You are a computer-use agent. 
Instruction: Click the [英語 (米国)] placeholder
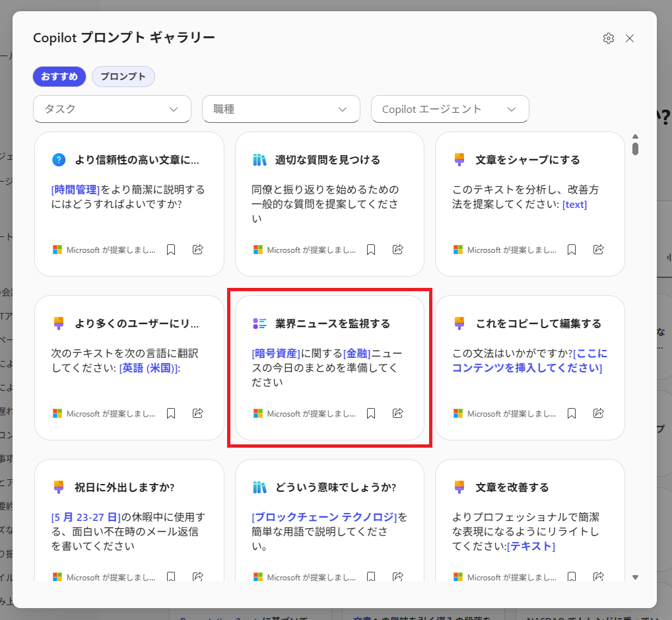[149, 368]
